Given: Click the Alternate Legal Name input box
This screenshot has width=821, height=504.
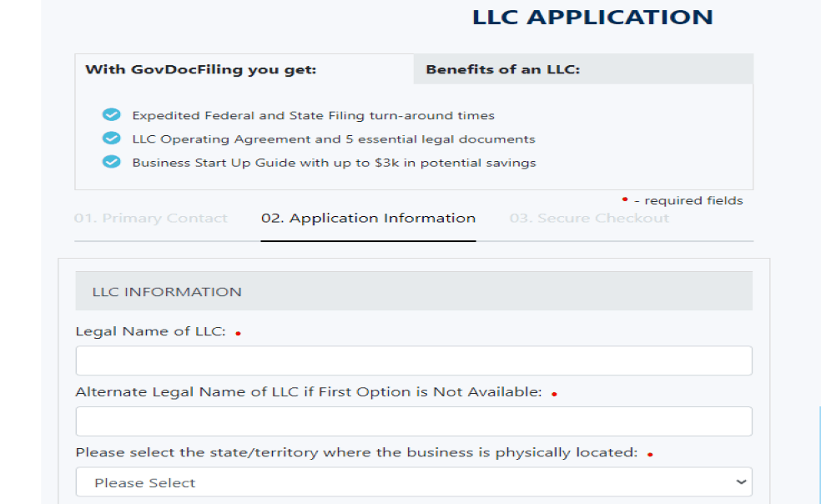Looking at the screenshot, I should pyautogui.click(x=414, y=421).
